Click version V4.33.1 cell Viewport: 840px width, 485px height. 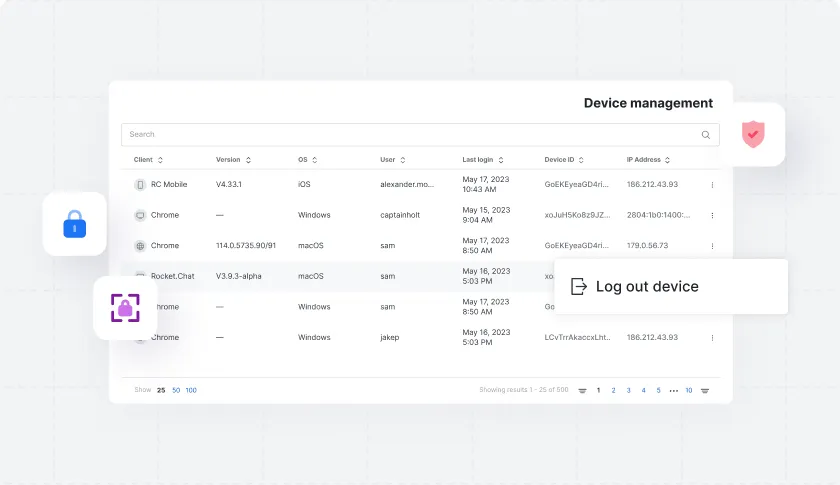point(229,184)
